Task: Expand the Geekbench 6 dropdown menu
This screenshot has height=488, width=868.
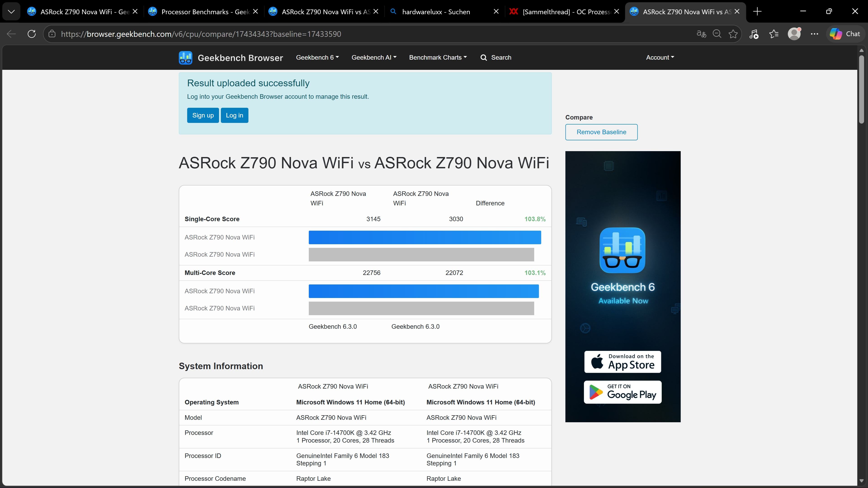Action: (x=317, y=58)
